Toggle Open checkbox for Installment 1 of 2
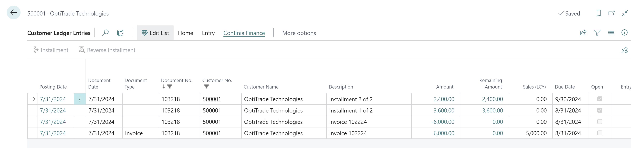The width and height of the screenshot is (644, 148). (x=600, y=110)
